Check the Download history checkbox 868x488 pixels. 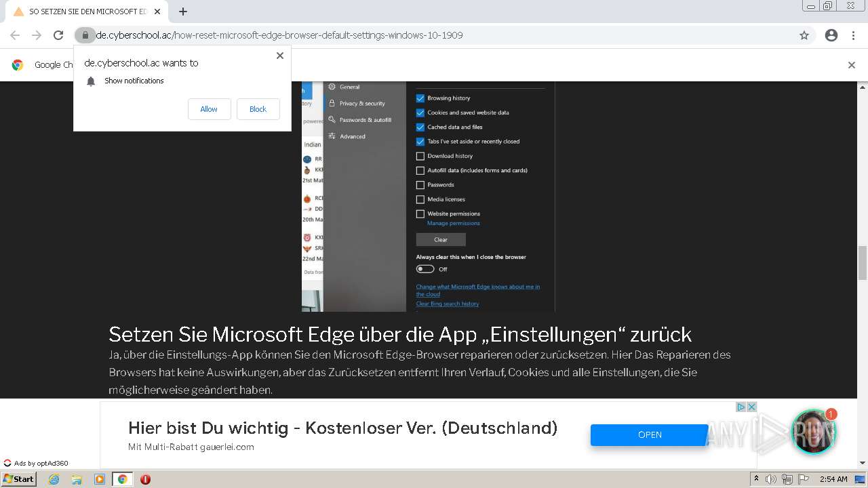420,156
